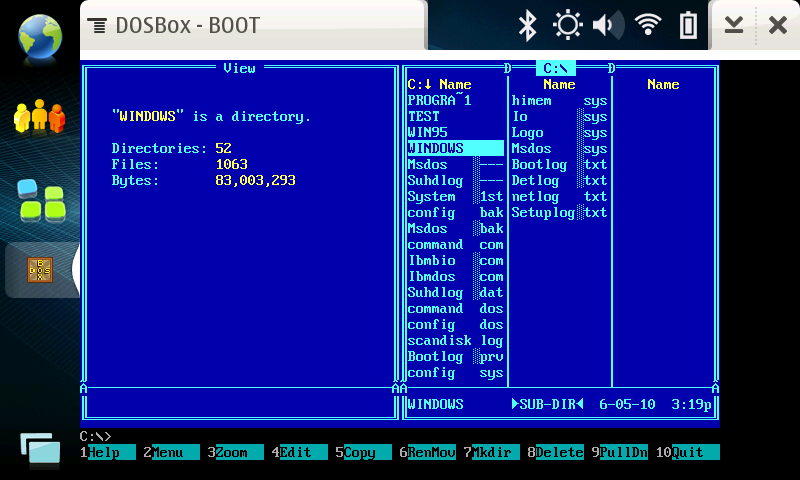Open the brightness sun icon
This screenshot has height=480, width=800.
click(x=567, y=26)
